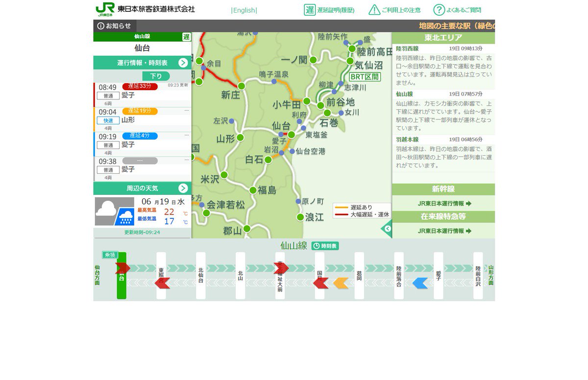Open 在来線特急等 JR東日本運行情報 link
This screenshot has height=380, width=588.
444,231
